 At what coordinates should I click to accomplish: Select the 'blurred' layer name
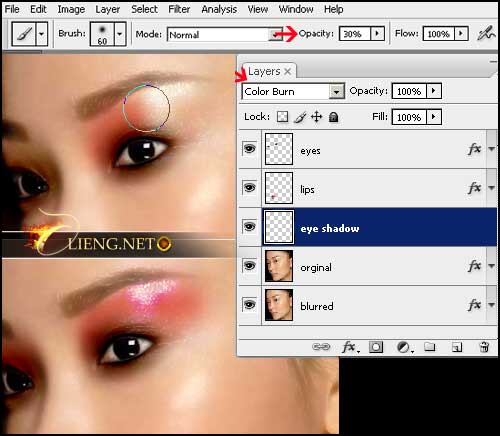point(317,306)
